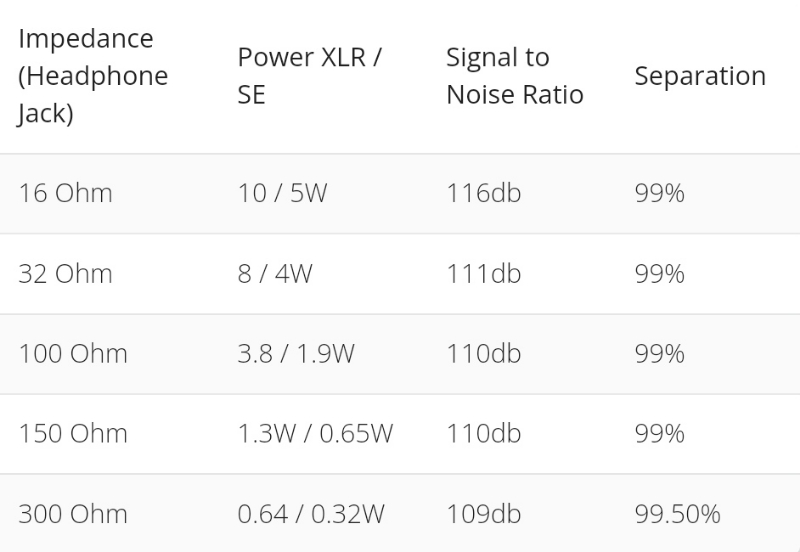This screenshot has width=800, height=552.
Task: Select the signal to noise value for 150 Ohm
Action: point(483,434)
